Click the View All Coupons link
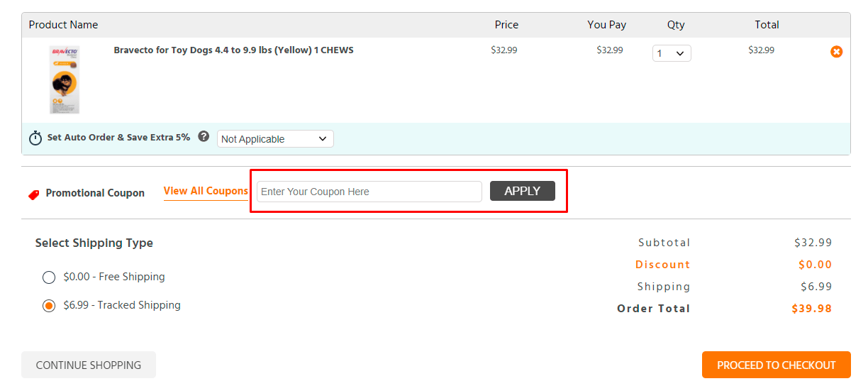Image resolution: width=868 pixels, height=386 pixels. click(x=206, y=192)
